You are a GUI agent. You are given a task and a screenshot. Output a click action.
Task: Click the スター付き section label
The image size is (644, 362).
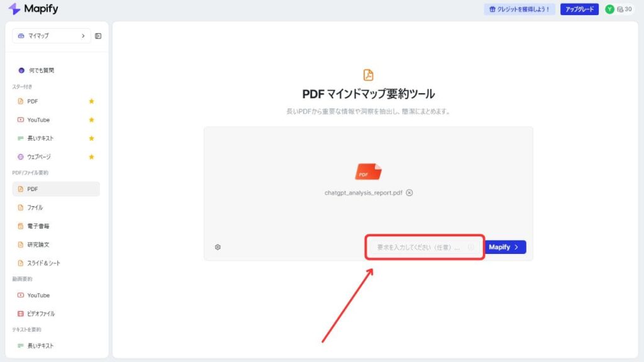tap(22, 87)
